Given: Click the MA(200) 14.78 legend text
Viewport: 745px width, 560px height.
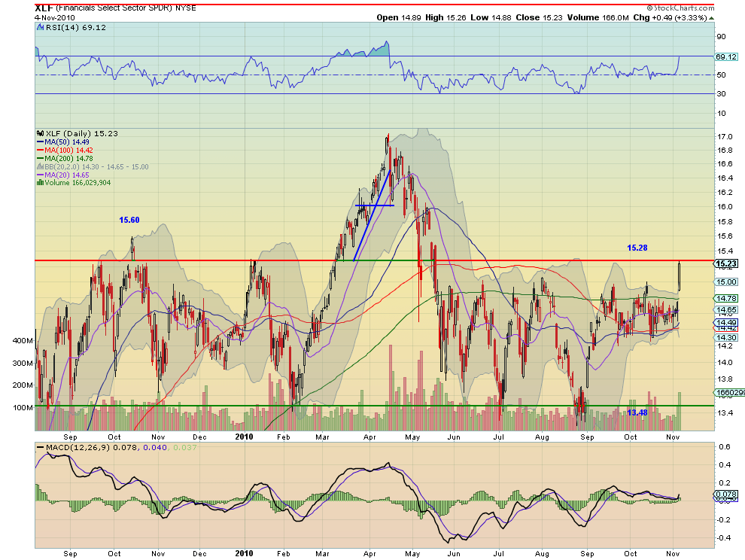Looking at the screenshot, I should click(68, 158).
